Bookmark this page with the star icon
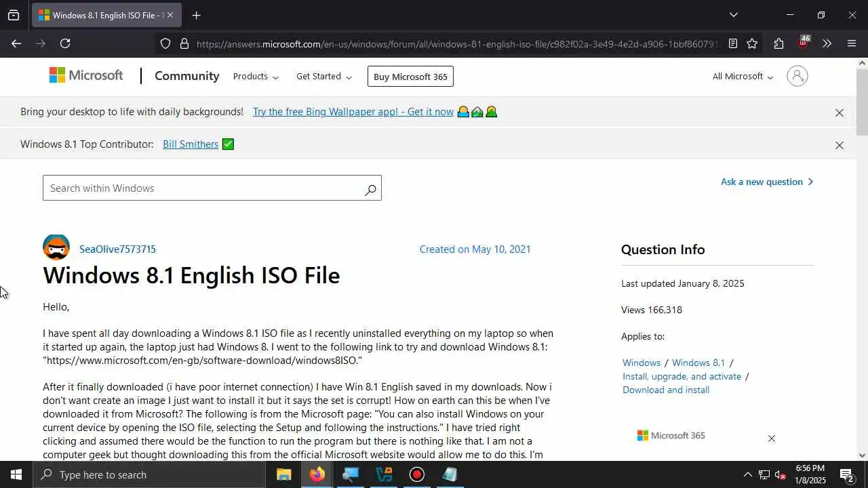This screenshot has width=868, height=488. [x=752, y=43]
